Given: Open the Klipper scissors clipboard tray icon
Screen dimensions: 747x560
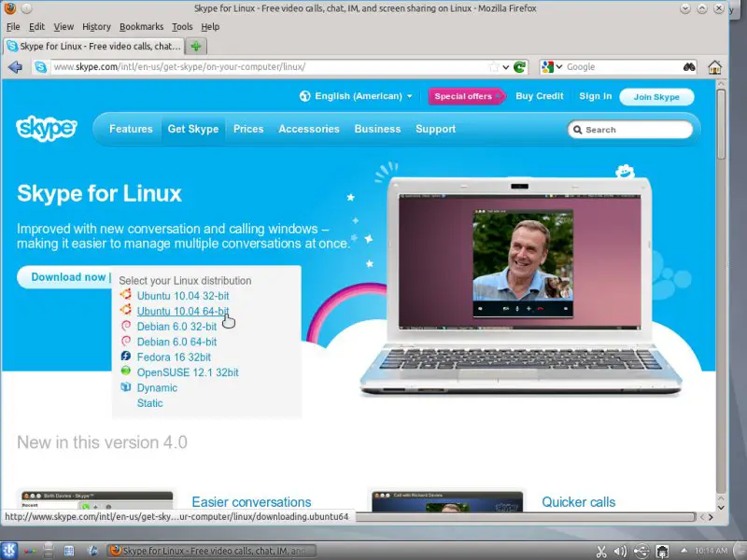Looking at the screenshot, I should pyautogui.click(x=601, y=552).
